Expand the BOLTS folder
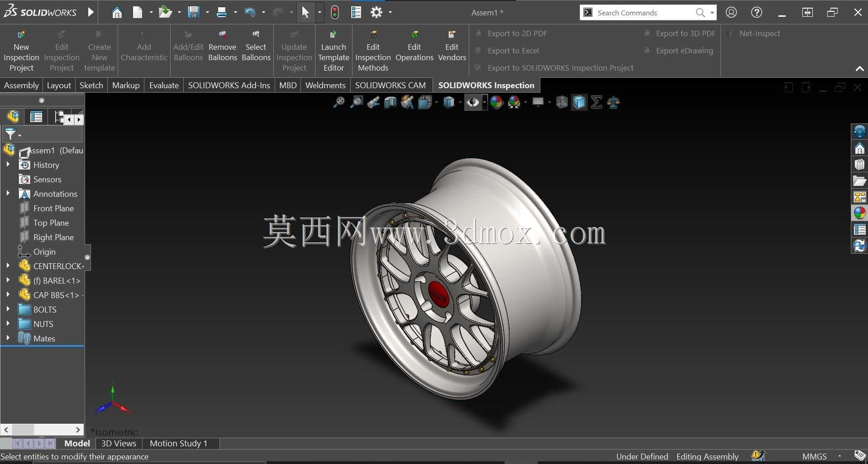The image size is (868, 464). 8,309
